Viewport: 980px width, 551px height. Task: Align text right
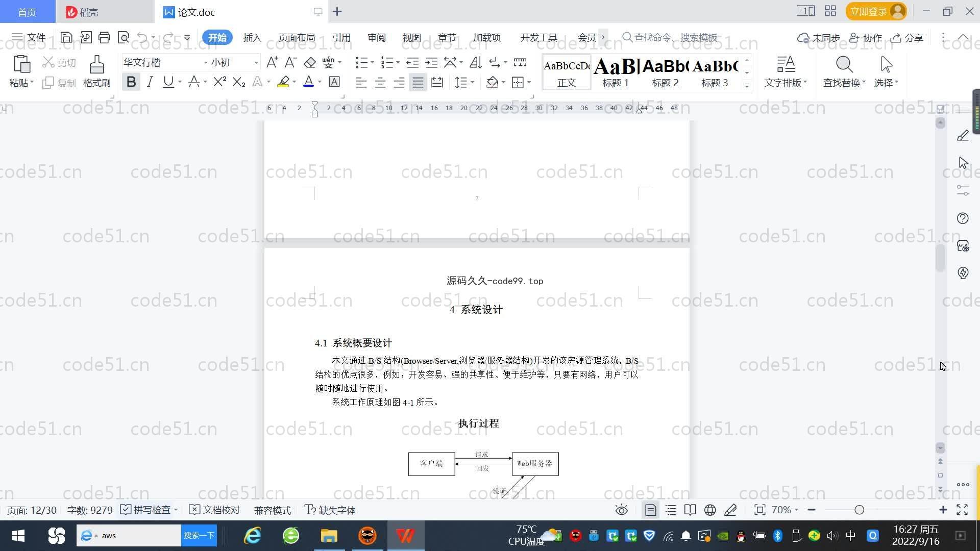click(x=399, y=82)
